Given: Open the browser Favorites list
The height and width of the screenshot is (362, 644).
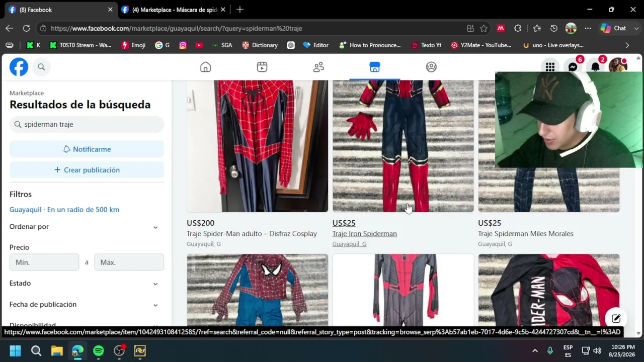Looking at the screenshot, I should pos(537,29).
